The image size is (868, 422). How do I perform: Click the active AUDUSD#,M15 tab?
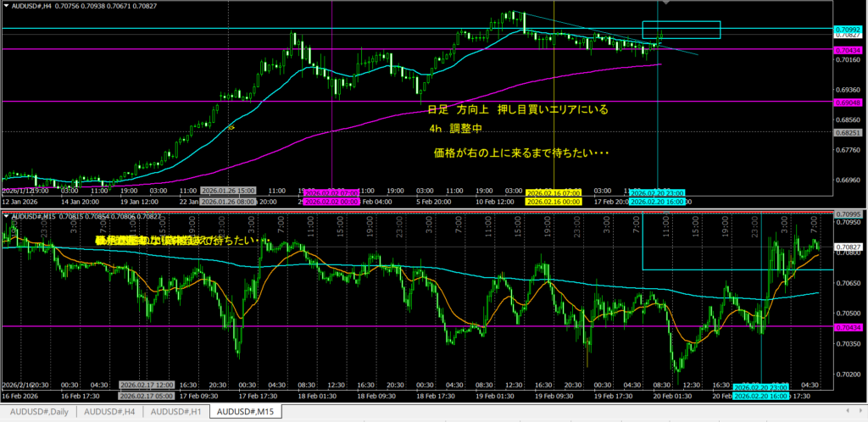[246, 412]
